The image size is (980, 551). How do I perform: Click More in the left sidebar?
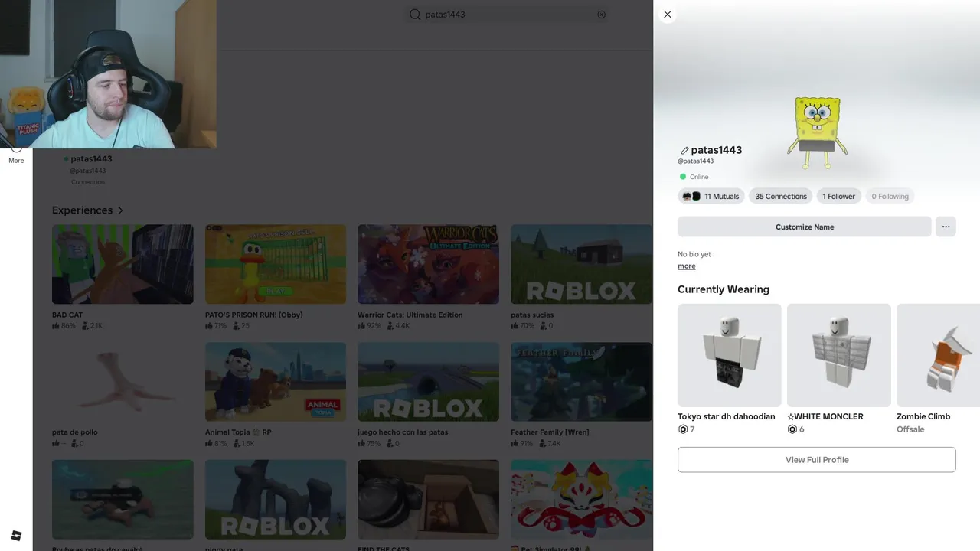(x=16, y=155)
